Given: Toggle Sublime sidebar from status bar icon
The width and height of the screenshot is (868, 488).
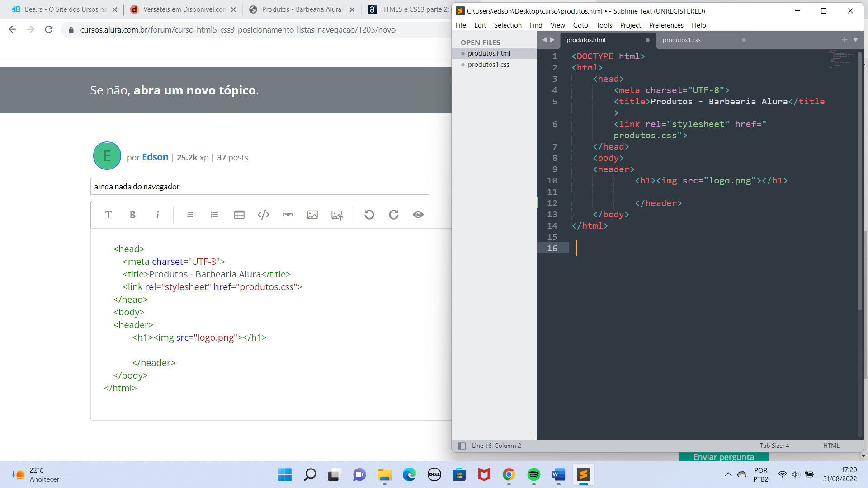Looking at the screenshot, I should click(462, 446).
